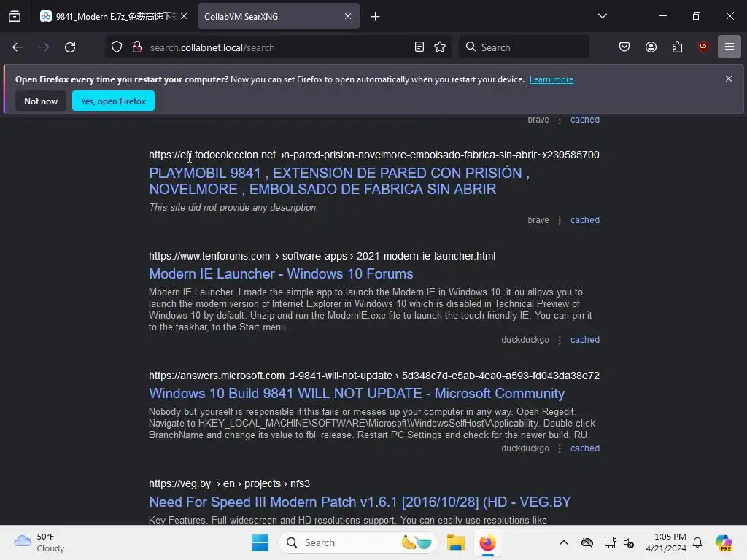Image resolution: width=747 pixels, height=560 pixels.
Task: Click the Firefox Search box
Action: pos(524,47)
